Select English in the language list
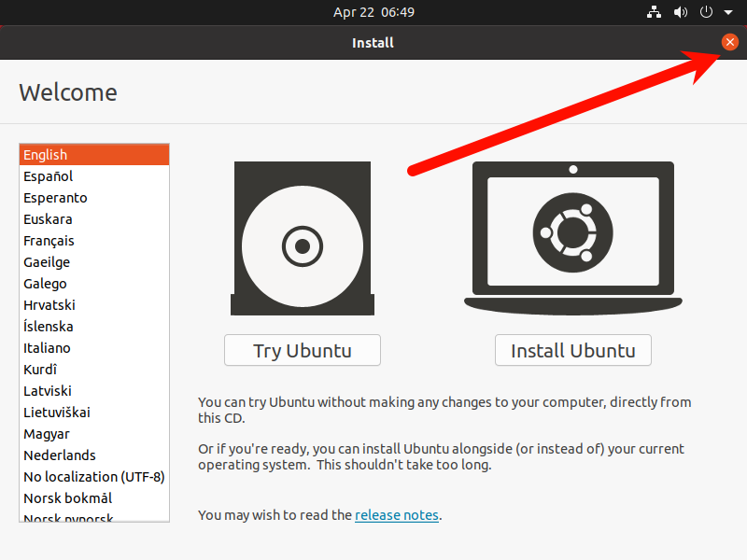This screenshot has width=747, height=560. click(x=94, y=155)
